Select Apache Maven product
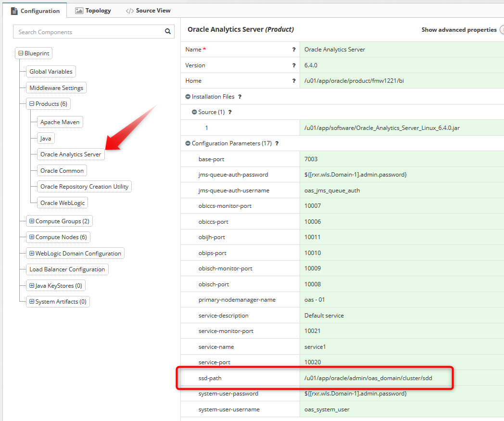Viewport: 504px width, 421px height. (60, 122)
